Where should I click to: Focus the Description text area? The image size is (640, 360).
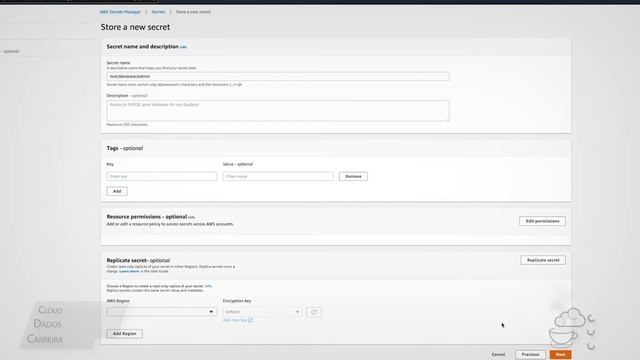point(278,111)
